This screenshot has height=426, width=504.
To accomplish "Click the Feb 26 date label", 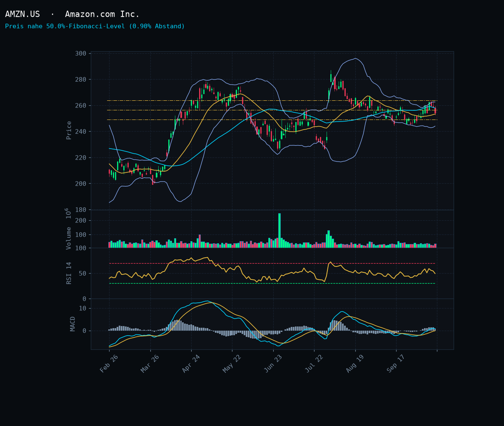I will pos(109,364).
